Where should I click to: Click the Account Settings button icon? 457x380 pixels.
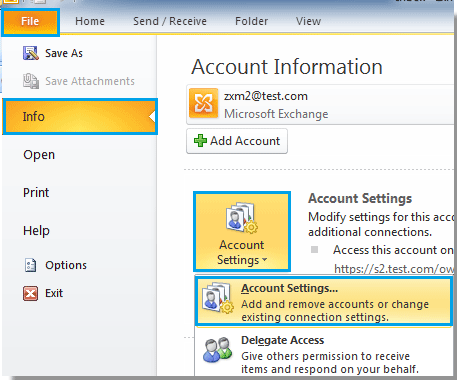coord(242,218)
